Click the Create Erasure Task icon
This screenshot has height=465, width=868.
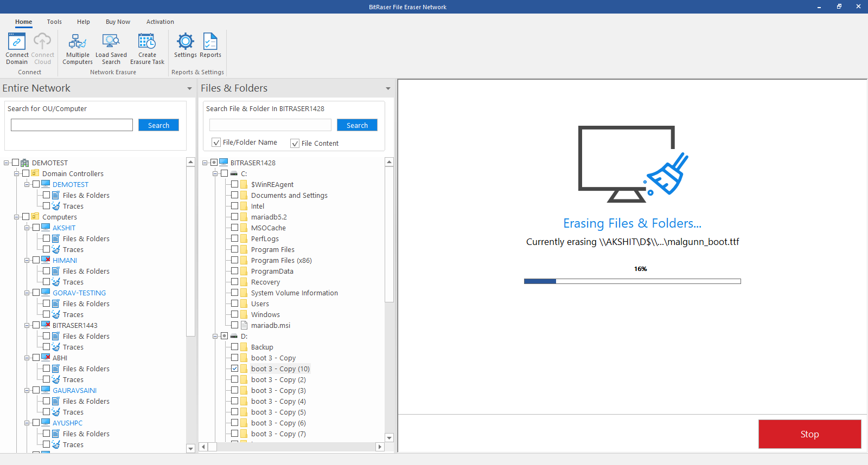(x=147, y=41)
